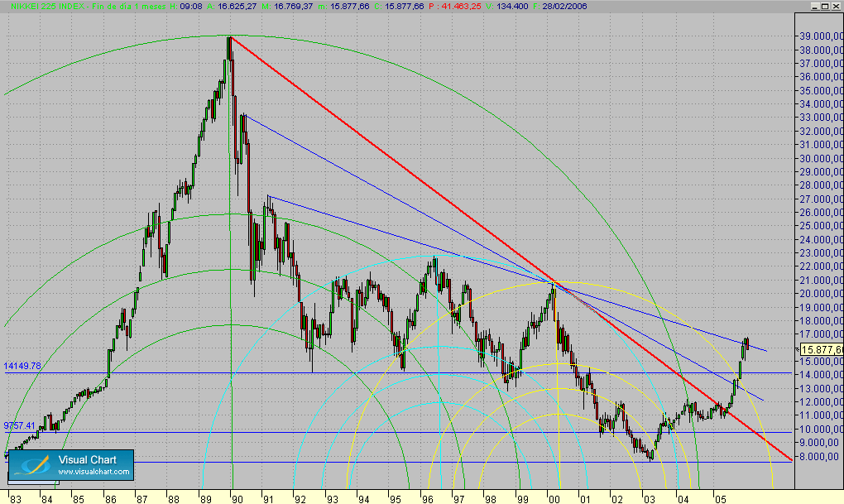Click the year 90 on time axis

(x=237, y=499)
